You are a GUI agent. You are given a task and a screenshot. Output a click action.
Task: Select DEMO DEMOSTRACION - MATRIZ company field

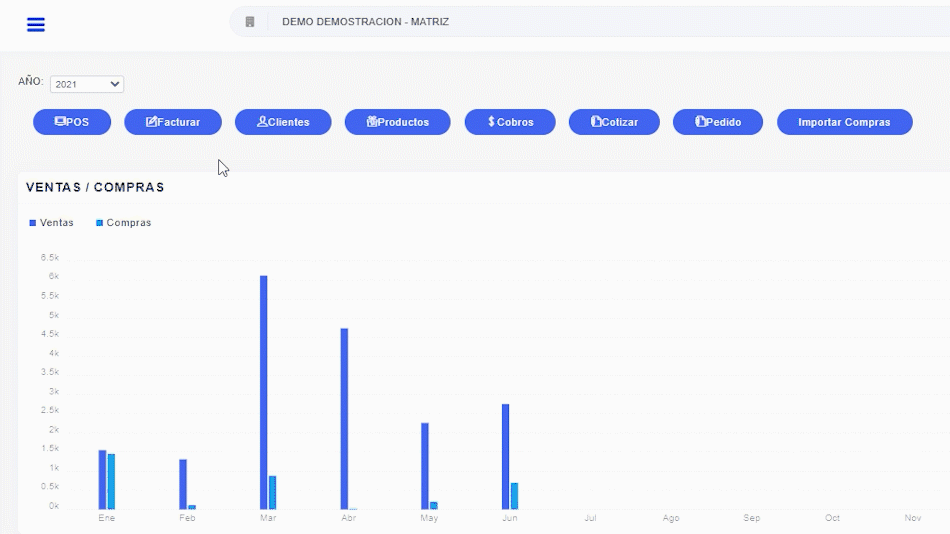point(365,22)
